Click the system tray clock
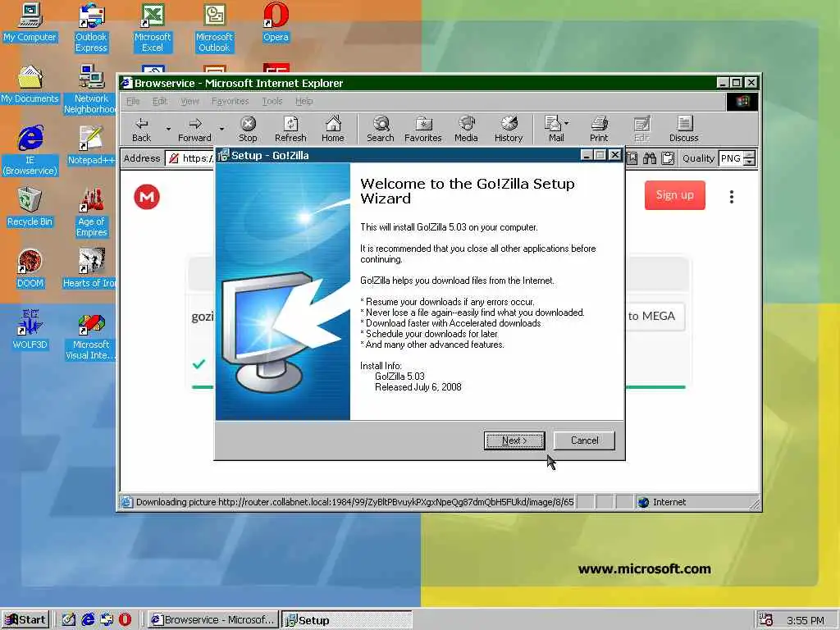Screen dimensions: 840x630 806,620
